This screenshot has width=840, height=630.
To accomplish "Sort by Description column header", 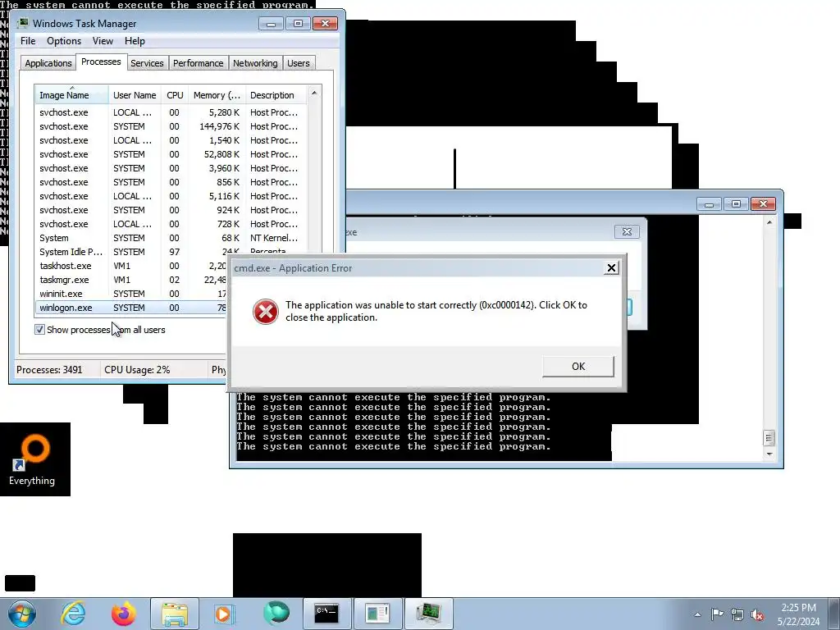I will point(276,95).
